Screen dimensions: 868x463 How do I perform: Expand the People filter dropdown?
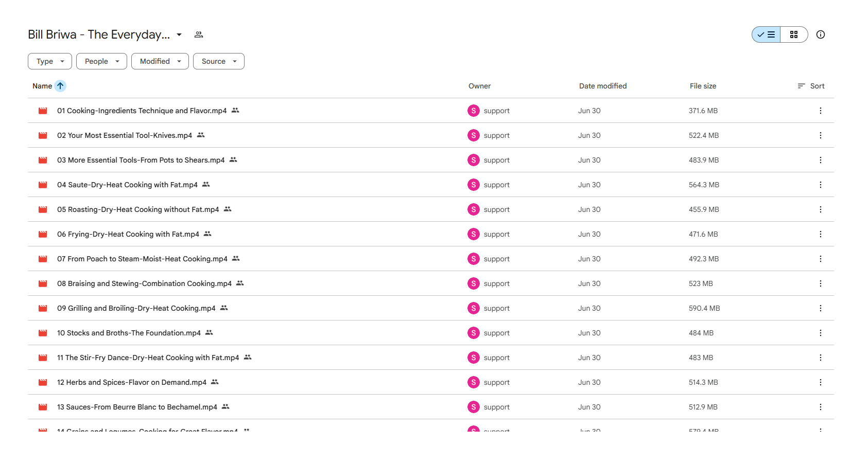(101, 61)
